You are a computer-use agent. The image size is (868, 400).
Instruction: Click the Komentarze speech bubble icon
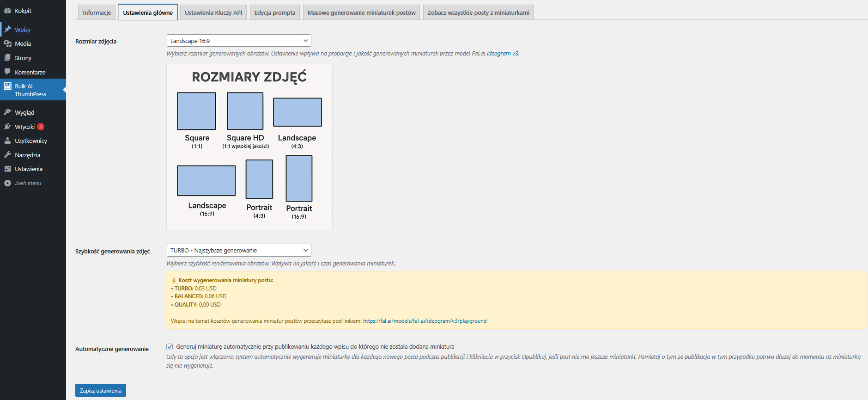click(x=7, y=72)
